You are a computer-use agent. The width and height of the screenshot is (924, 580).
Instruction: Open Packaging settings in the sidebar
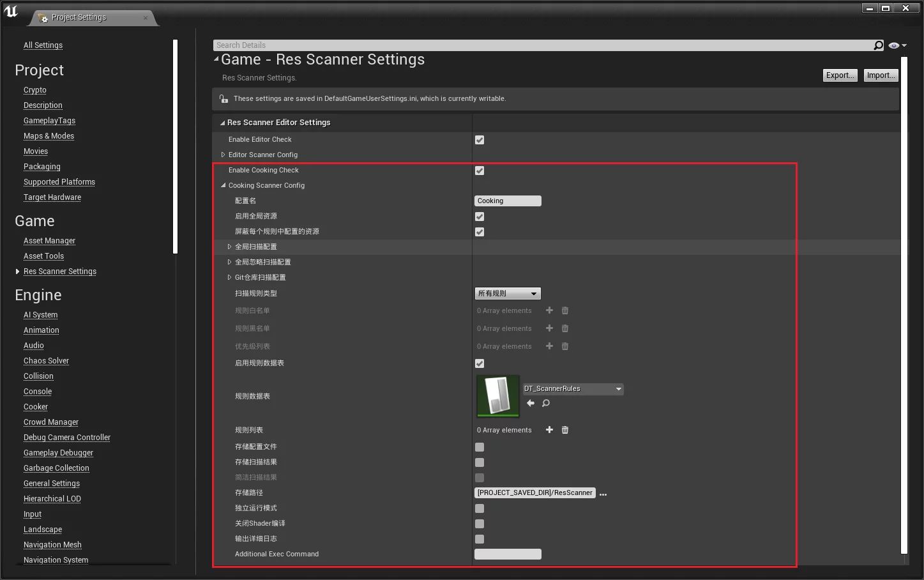click(42, 167)
